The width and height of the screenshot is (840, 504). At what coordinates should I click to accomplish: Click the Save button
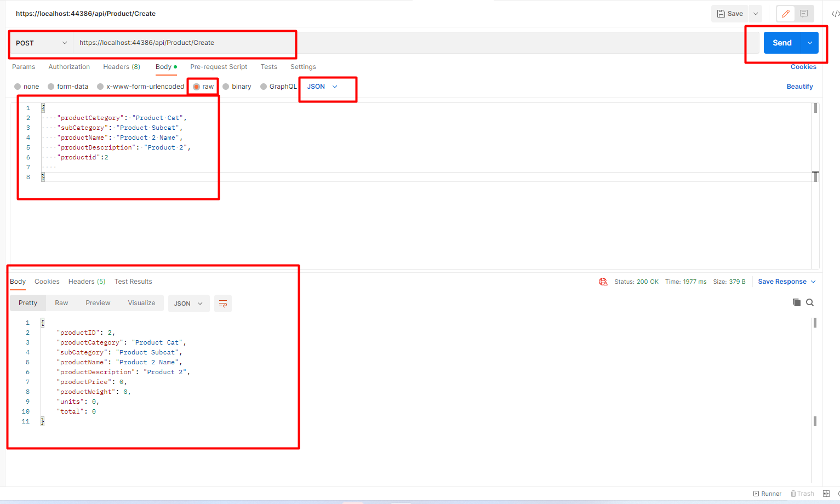click(730, 14)
